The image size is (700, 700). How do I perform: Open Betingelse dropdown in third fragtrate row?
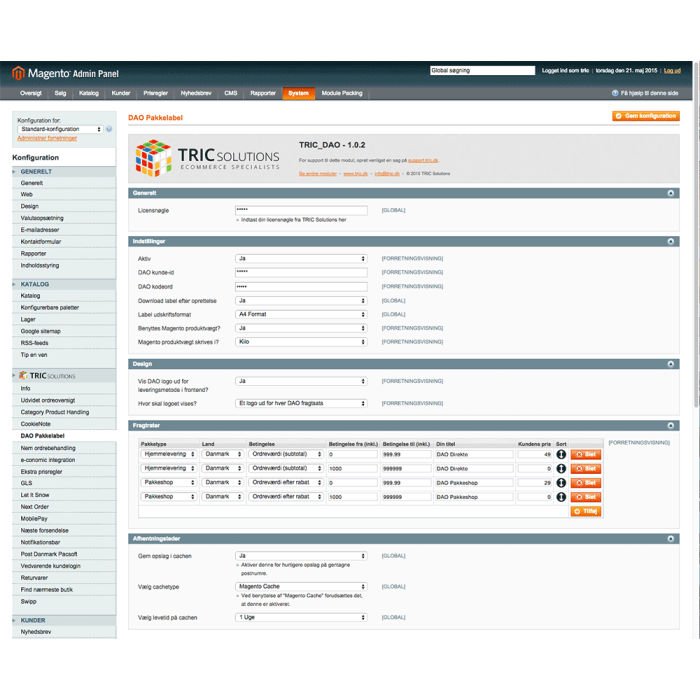coord(286,483)
